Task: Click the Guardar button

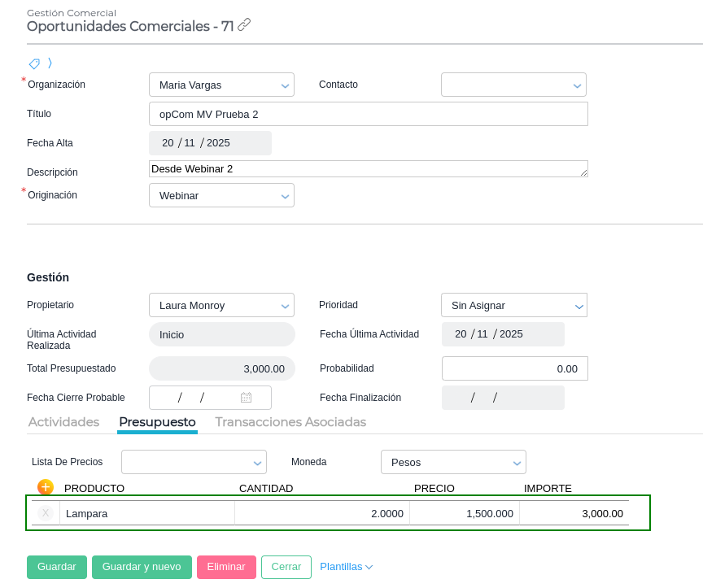Action: (x=56, y=567)
